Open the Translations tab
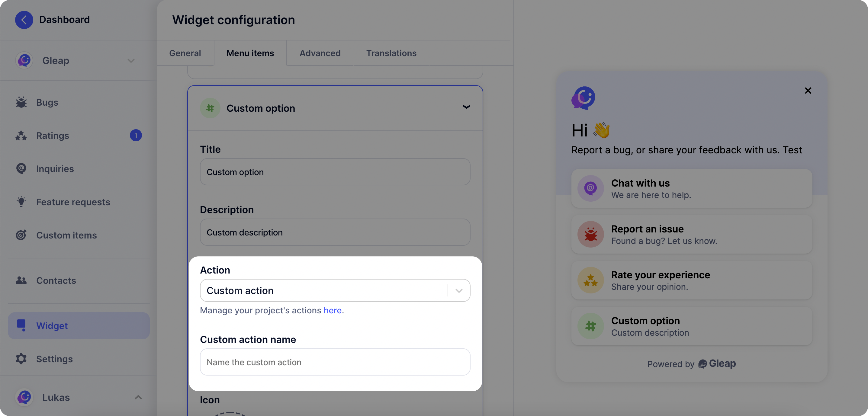The image size is (868, 416). click(x=391, y=53)
